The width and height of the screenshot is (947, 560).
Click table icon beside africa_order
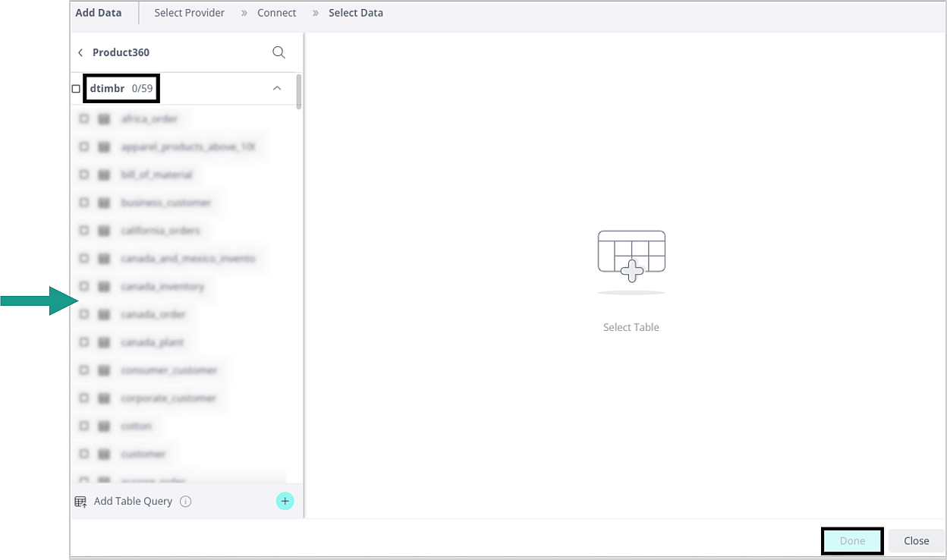coord(104,119)
